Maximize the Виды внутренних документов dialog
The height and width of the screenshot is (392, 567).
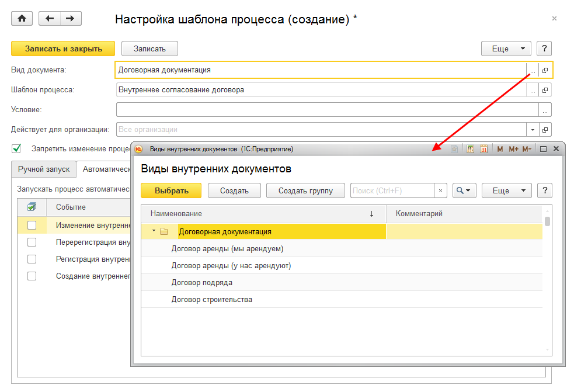tap(543, 149)
